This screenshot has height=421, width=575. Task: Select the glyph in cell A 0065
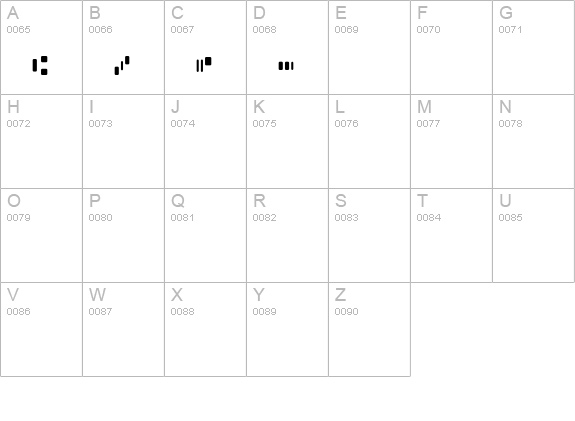40,66
